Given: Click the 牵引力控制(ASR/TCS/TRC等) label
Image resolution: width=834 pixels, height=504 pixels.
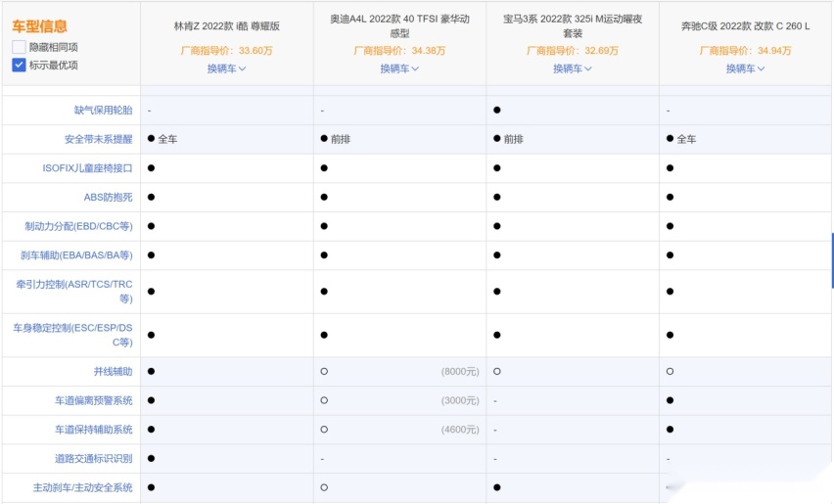Looking at the screenshot, I should point(74,292).
